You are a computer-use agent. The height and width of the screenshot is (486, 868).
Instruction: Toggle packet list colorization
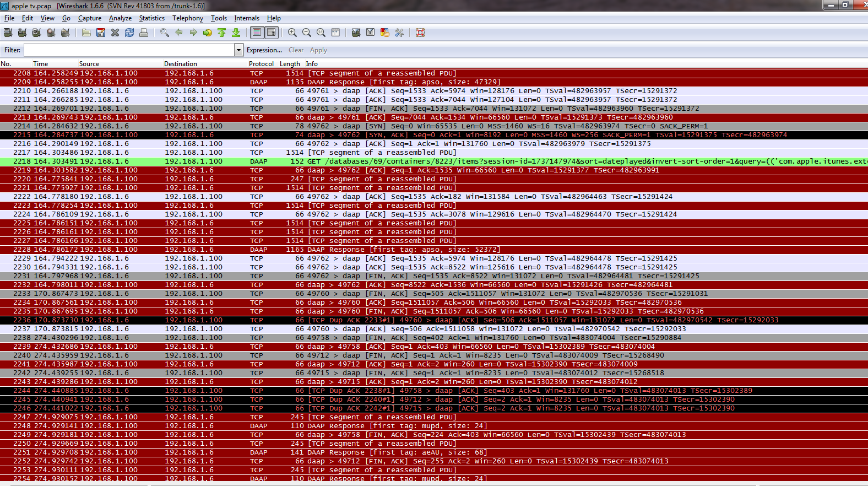257,33
